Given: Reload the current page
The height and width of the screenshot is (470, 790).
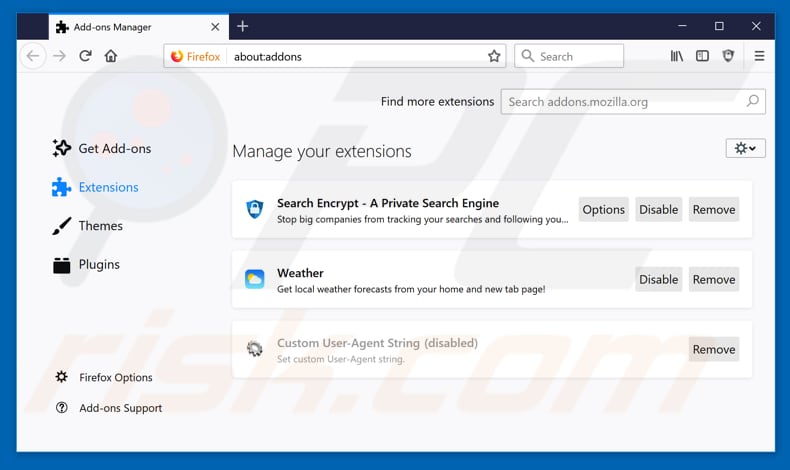Looking at the screenshot, I should point(85,56).
